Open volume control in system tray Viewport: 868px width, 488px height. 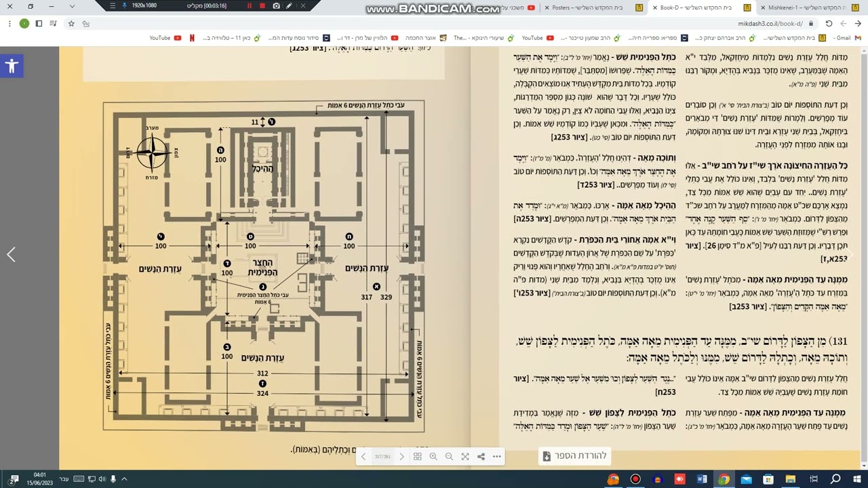tap(101, 479)
